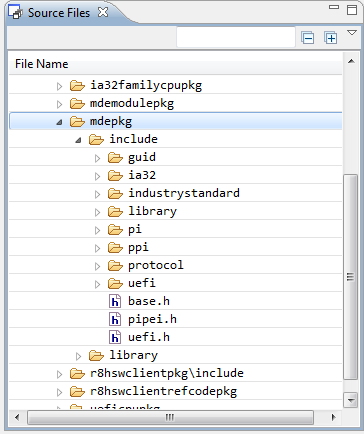Click the vertical scrollbar thumb
The width and height of the screenshot is (364, 434).
(350, 276)
